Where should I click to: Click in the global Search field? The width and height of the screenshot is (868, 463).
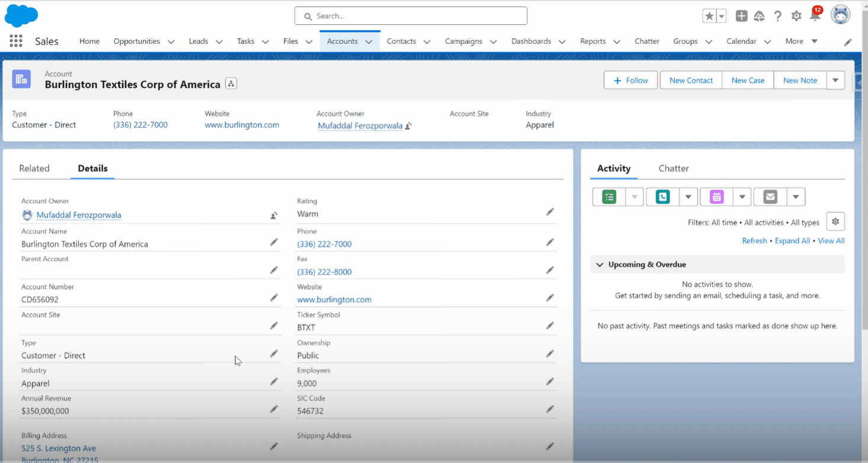[x=411, y=16]
